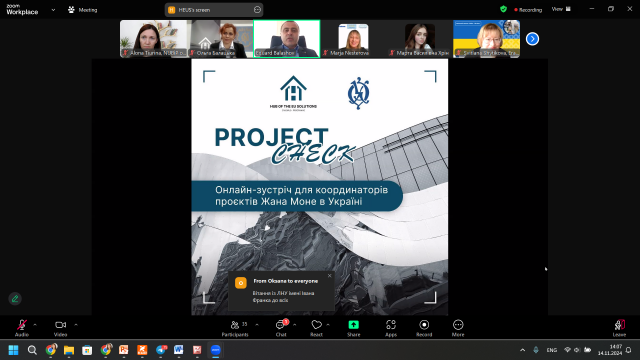Image resolution: width=640 pixels, height=360 pixels.
Task: Click the Record button in toolbar
Action: [x=424, y=328]
